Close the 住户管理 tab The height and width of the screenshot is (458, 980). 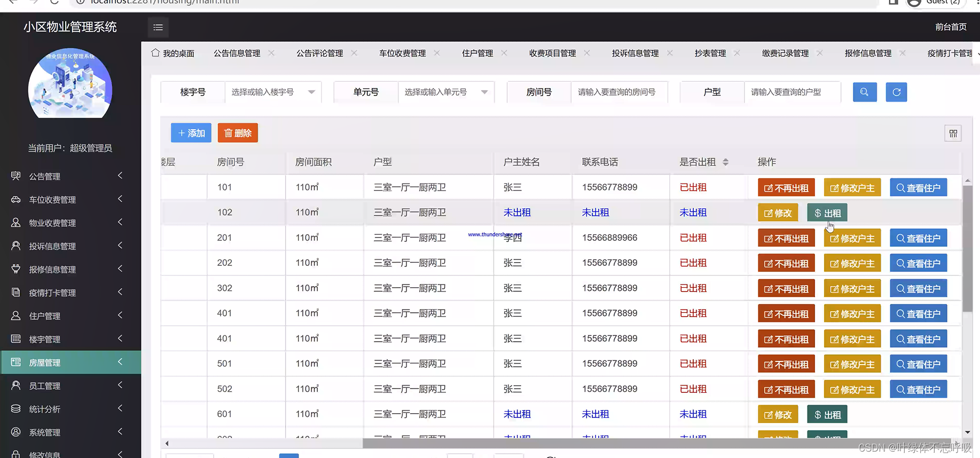point(504,53)
